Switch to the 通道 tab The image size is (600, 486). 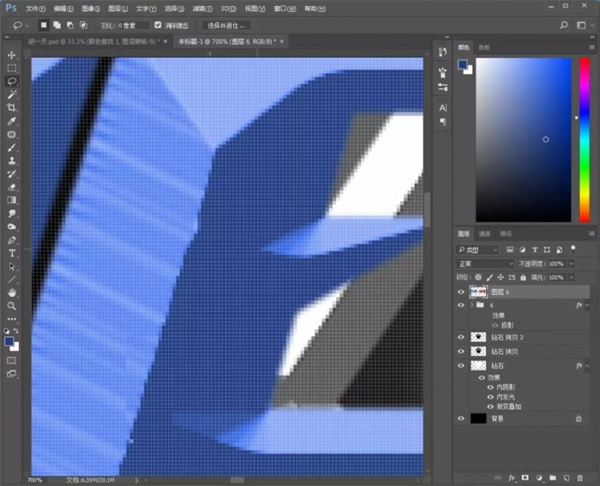(485, 233)
